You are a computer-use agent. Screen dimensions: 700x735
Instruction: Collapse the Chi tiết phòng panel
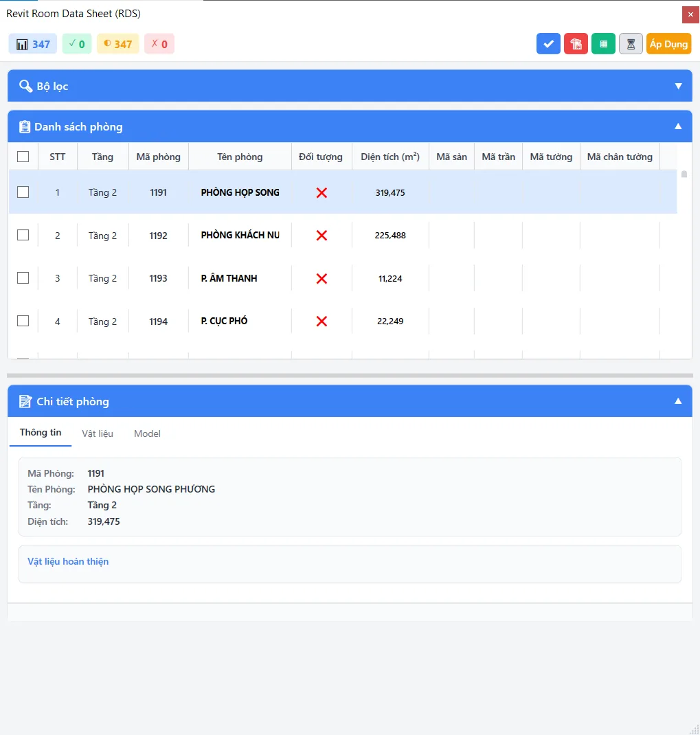pyautogui.click(x=678, y=401)
